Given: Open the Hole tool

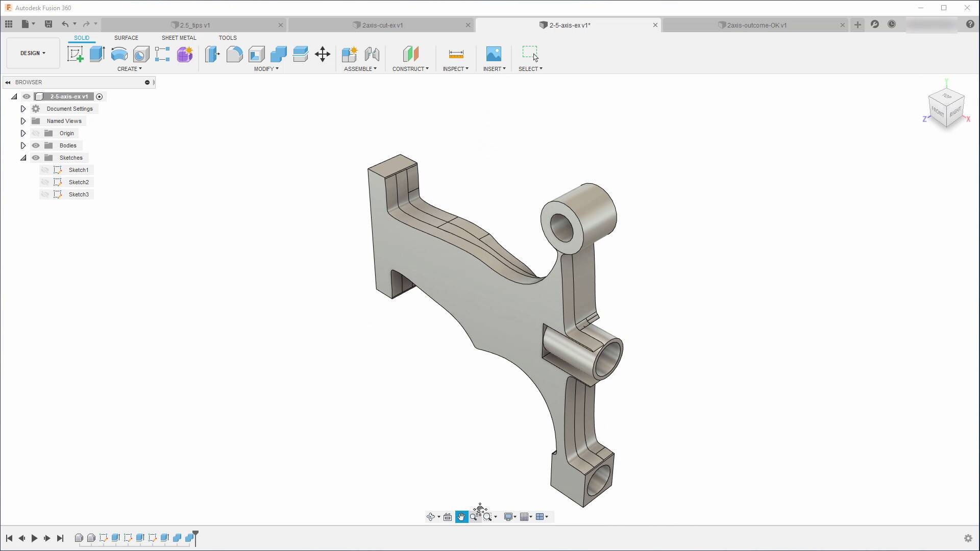Looking at the screenshot, I should pyautogui.click(x=141, y=55).
